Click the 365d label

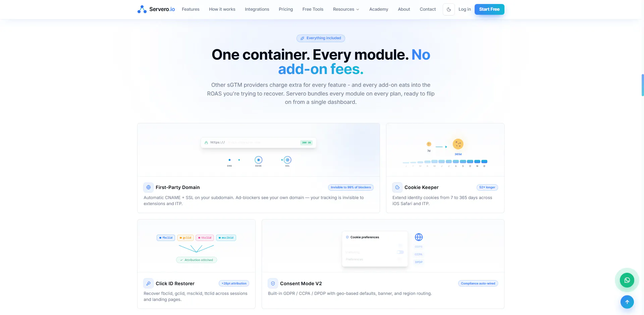[x=458, y=154]
